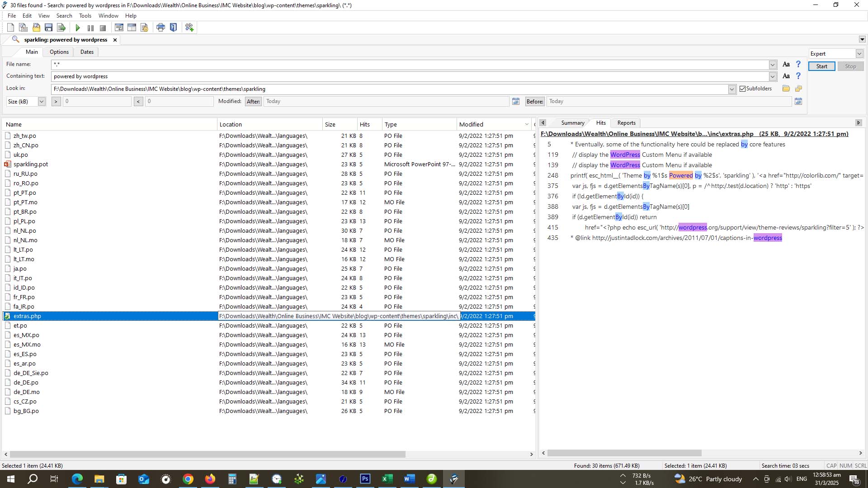This screenshot has width=868, height=488.
Task: Open the Search menu
Action: point(64,16)
